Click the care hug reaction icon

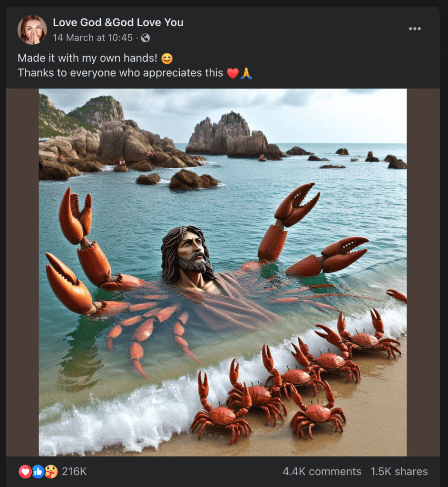[x=51, y=472]
